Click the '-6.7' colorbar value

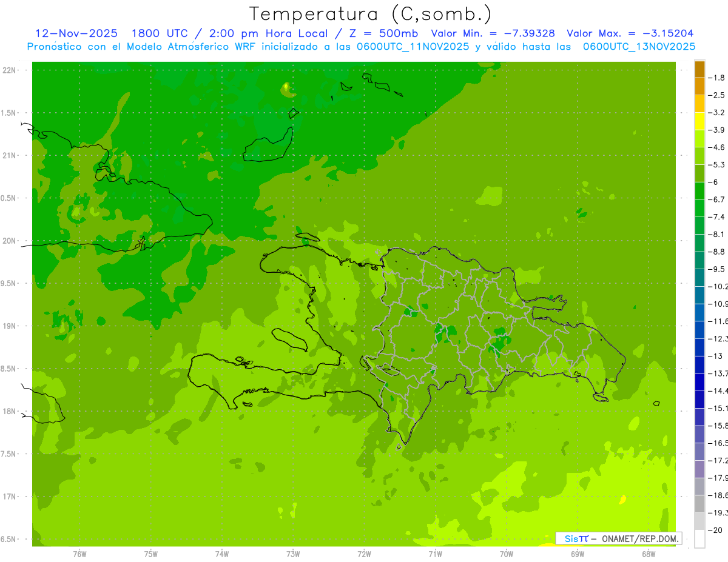pos(718,199)
